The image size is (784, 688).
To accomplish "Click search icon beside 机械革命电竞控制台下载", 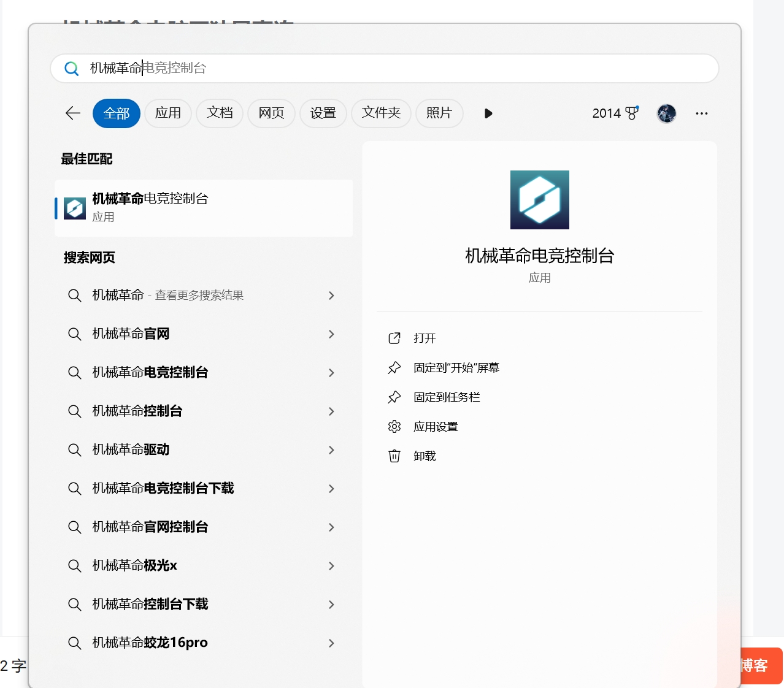I will (x=75, y=489).
